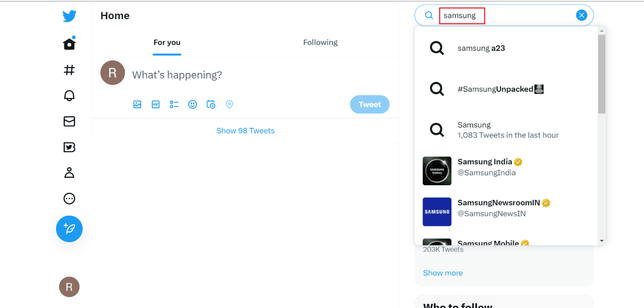
Task: Click the composer profile avatar R
Action: pos(113,72)
